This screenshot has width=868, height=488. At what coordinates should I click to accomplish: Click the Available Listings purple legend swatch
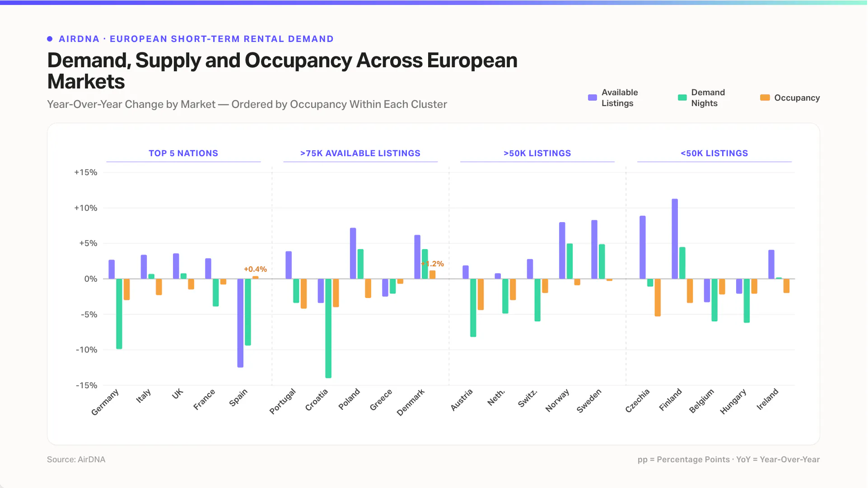(x=593, y=98)
